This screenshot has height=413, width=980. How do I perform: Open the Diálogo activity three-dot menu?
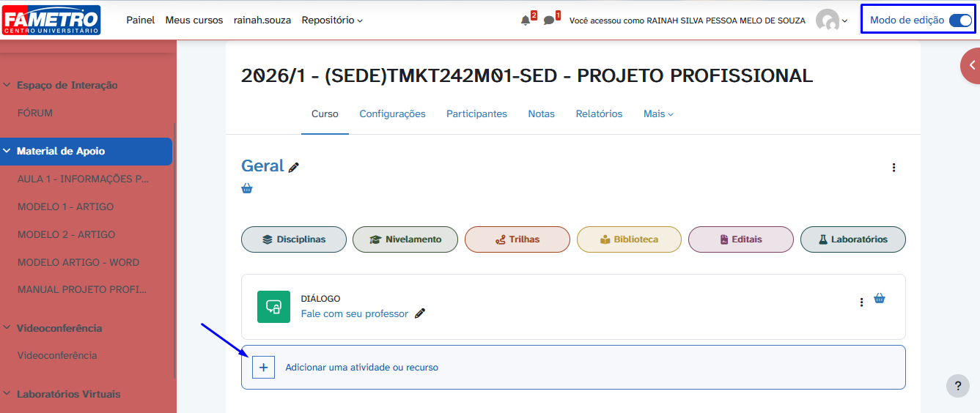click(861, 302)
